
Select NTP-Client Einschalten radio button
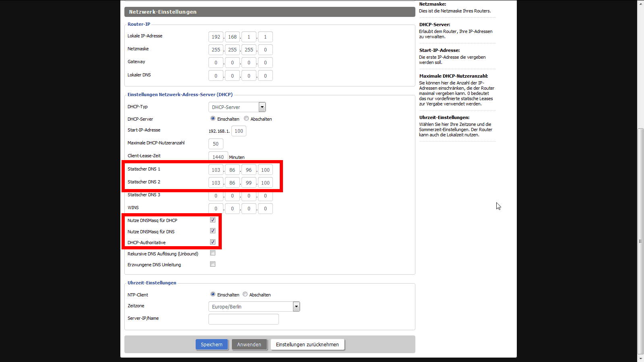(213, 294)
